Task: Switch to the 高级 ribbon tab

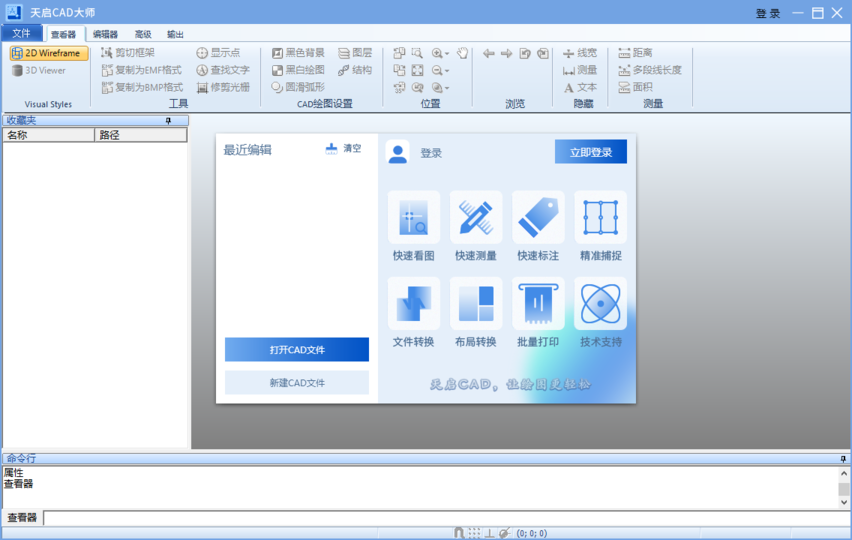Action: 143,34
